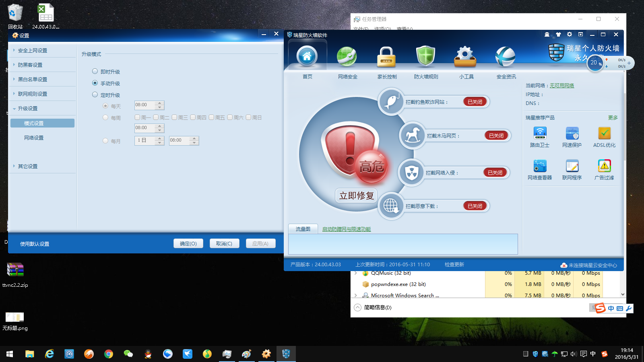Viewport: 644px width, 362px height.
Task: Click the user account icon in firewall title bar
Action: tap(547, 35)
